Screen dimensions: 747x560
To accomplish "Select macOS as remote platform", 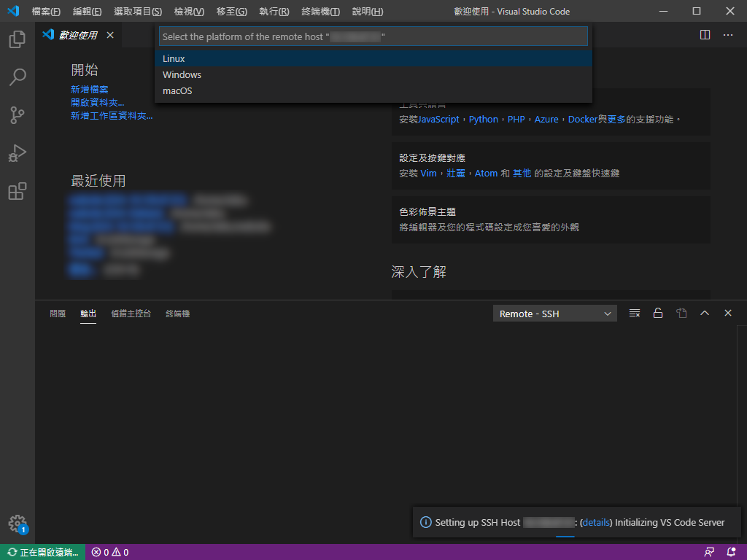I will pyautogui.click(x=373, y=90).
